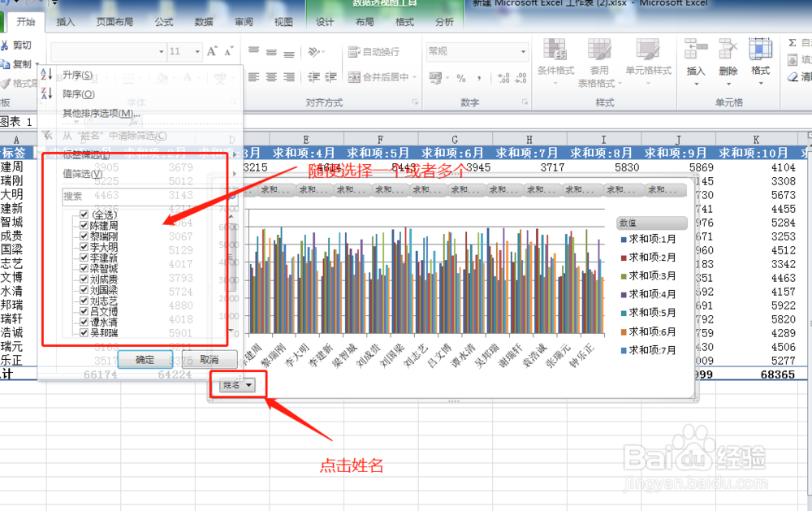Choose 降序 sort descending
The height and width of the screenshot is (511, 812).
78,94
